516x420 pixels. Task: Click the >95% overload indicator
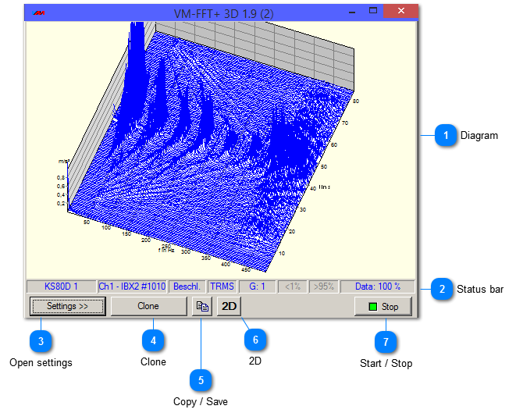(322, 287)
